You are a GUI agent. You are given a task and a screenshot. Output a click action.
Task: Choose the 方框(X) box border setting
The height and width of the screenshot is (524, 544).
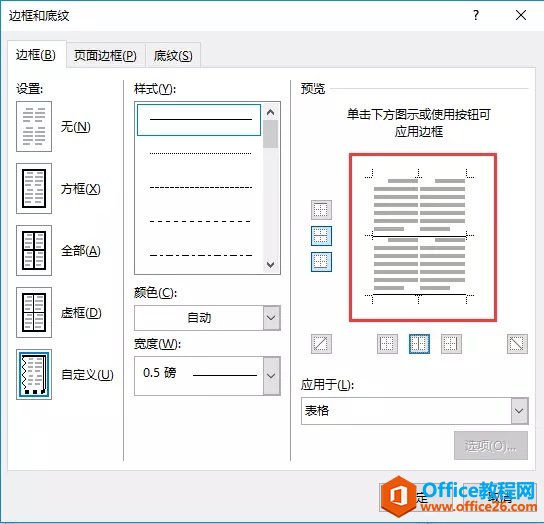34,188
